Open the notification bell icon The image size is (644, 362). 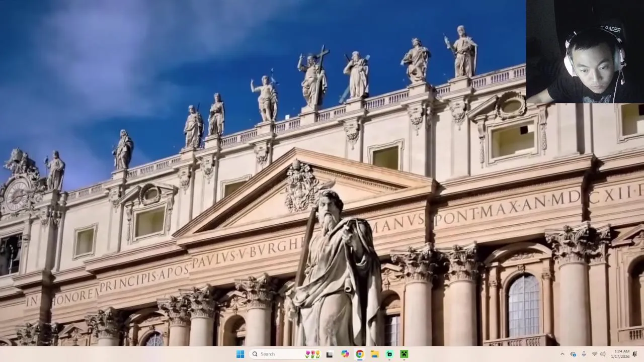(635, 354)
